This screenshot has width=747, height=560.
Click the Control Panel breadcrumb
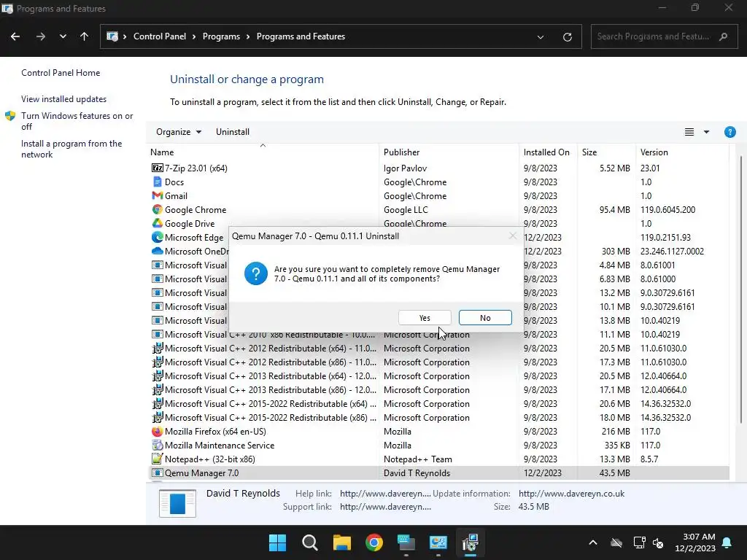160,36
